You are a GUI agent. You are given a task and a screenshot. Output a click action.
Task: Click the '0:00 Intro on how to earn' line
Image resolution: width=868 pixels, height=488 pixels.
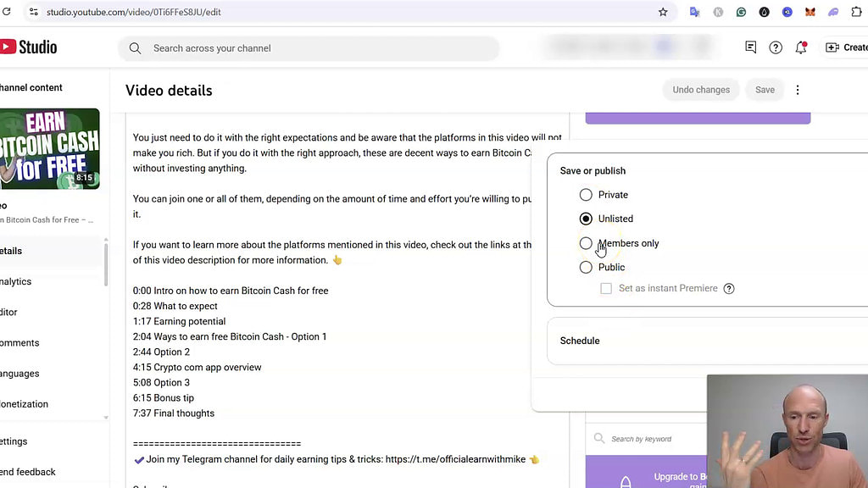point(231,291)
